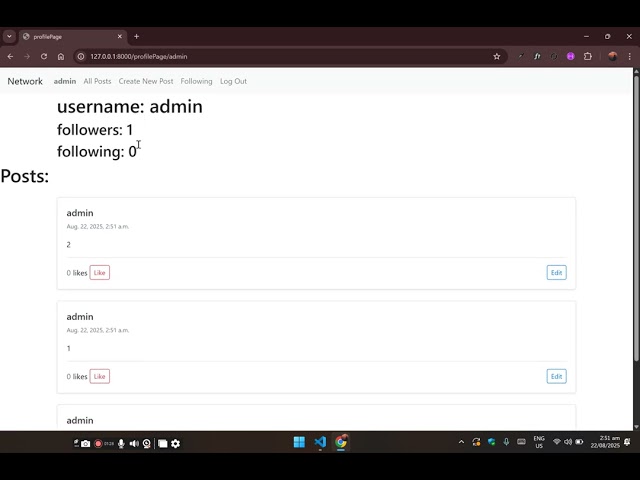The image size is (640, 480).
Task: Open All Posts in the navbar
Action: coord(97,81)
